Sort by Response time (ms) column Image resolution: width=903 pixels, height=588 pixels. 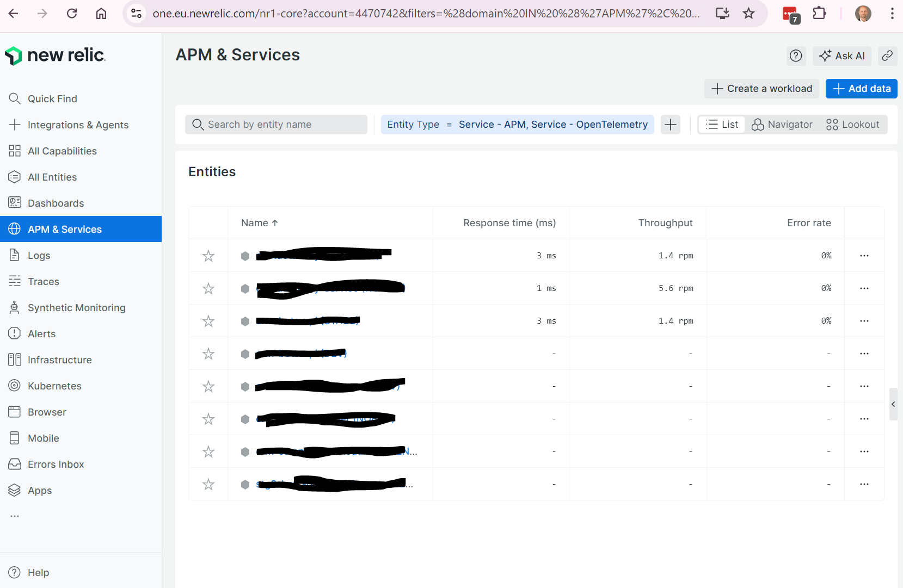tap(509, 223)
